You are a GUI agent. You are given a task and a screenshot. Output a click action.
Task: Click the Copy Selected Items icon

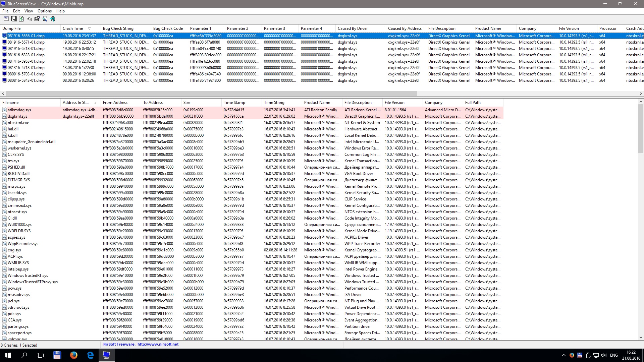click(30, 19)
